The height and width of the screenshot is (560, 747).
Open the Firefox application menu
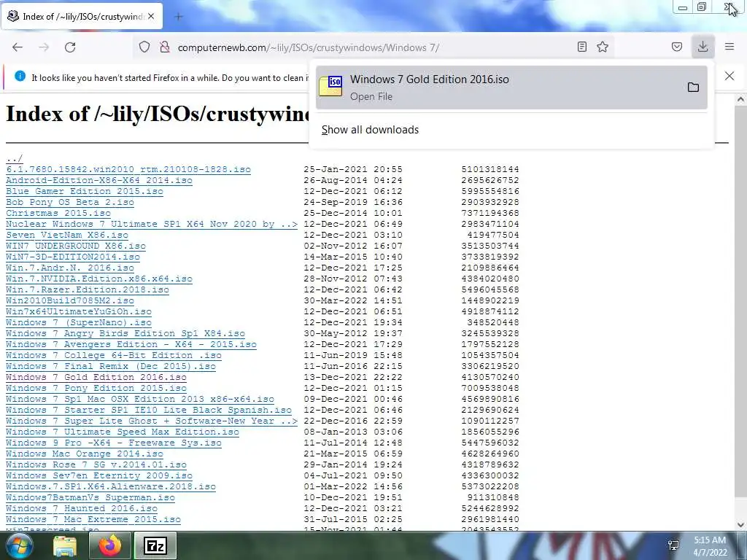click(x=729, y=47)
